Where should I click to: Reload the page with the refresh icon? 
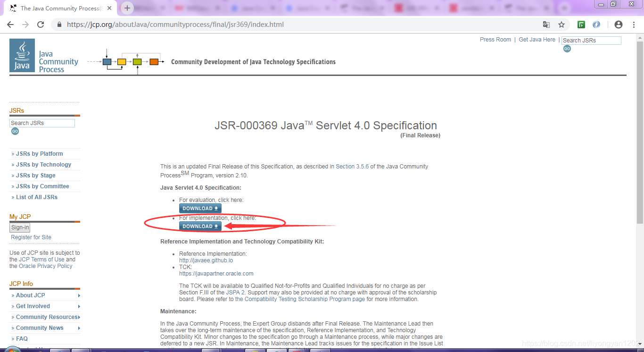(x=41, y=25)
